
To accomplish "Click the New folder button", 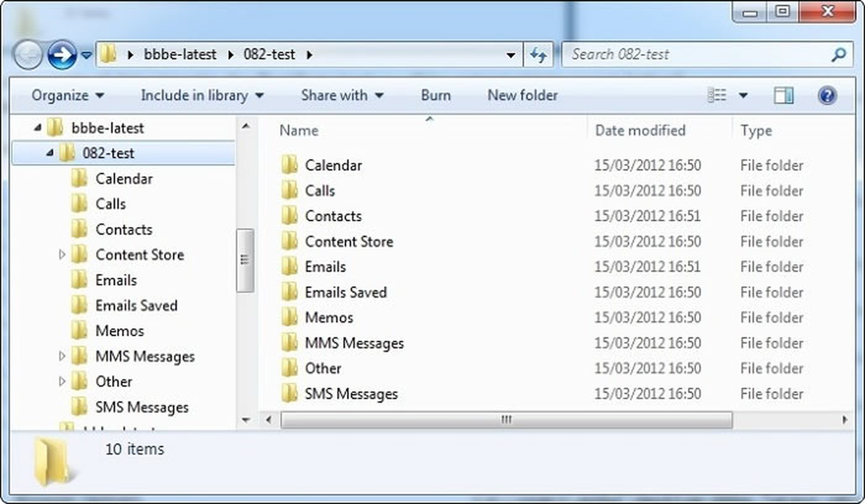I will point(522,95).
